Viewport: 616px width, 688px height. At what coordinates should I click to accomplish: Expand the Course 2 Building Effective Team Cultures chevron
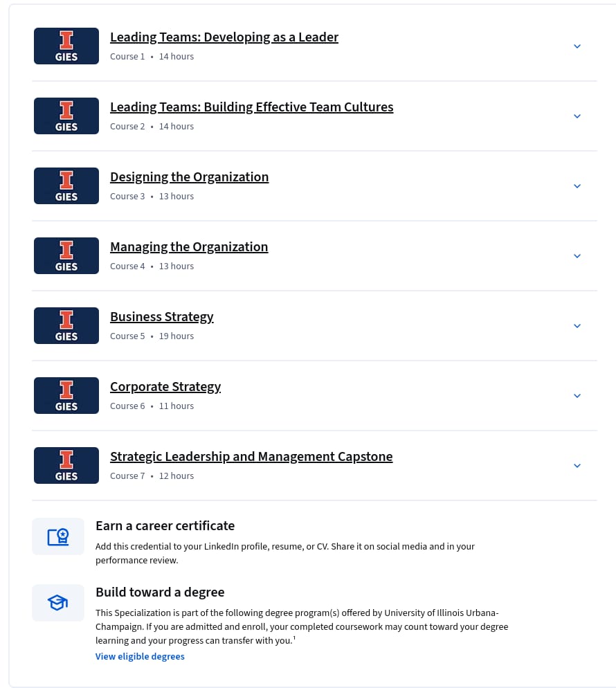click(x=577, y=116)
